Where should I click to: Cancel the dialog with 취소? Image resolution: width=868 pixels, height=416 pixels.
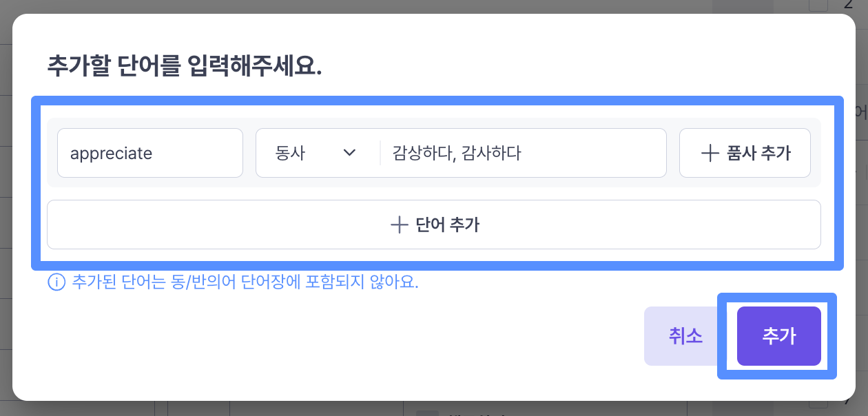point(685,336)
